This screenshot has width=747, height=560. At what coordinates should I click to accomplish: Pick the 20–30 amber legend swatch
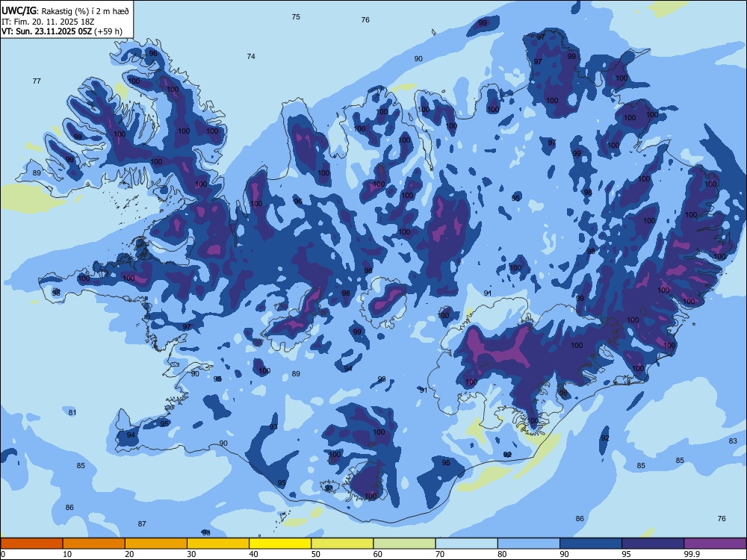point(156,544)
